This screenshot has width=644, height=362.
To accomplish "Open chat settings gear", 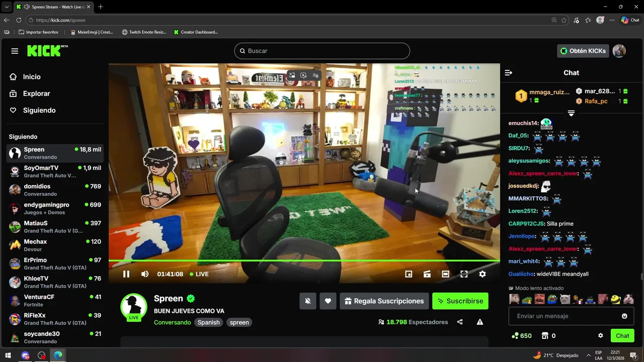I will pyautogui.click(x=600, y=336).
